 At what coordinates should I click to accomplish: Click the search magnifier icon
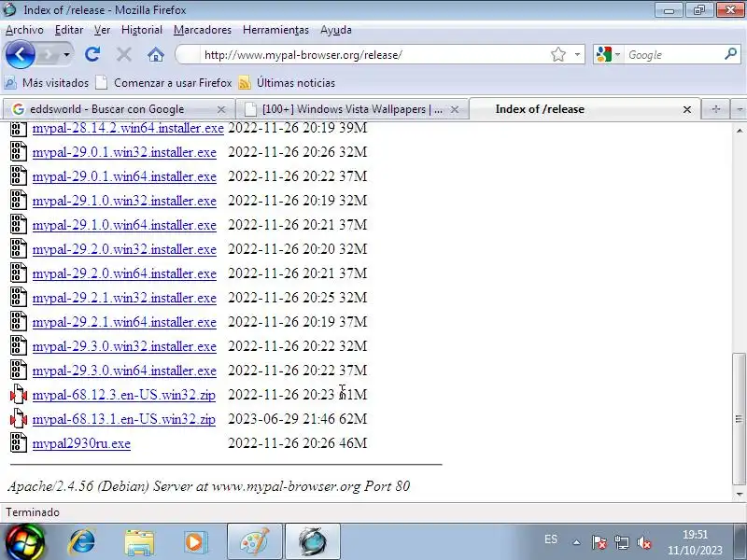pyautogui.click(x=730, y=54)
